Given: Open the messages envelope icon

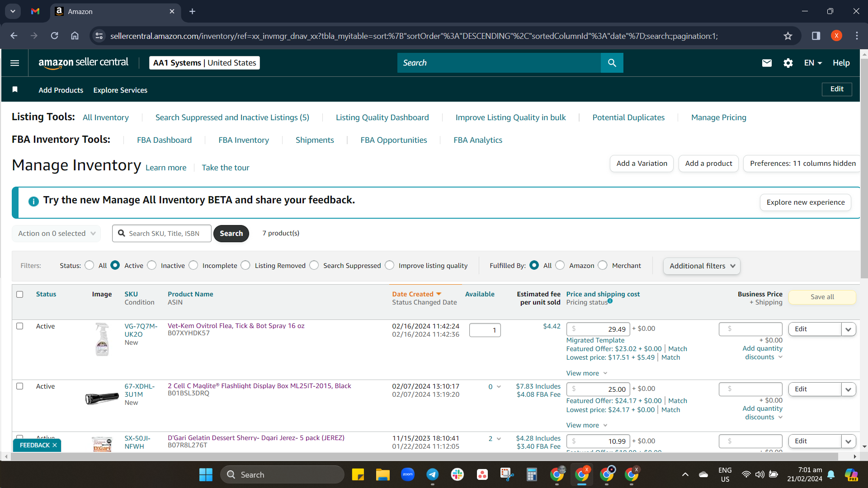Looking at the screenshot, I should [767, 63].
